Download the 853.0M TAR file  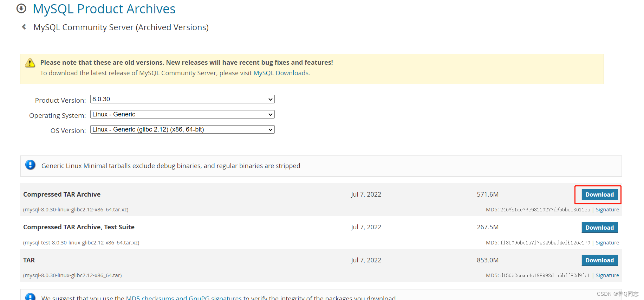coord(599,260)
